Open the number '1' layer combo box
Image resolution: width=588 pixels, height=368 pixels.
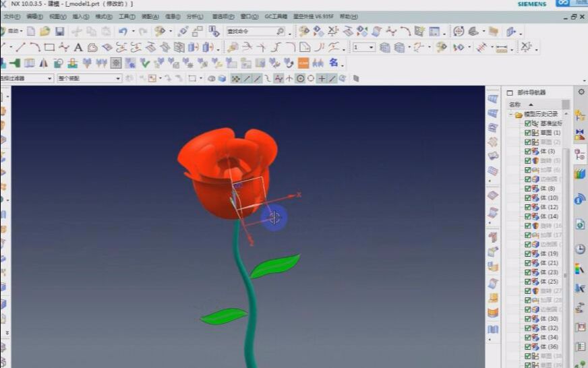[x=363, y=48]
